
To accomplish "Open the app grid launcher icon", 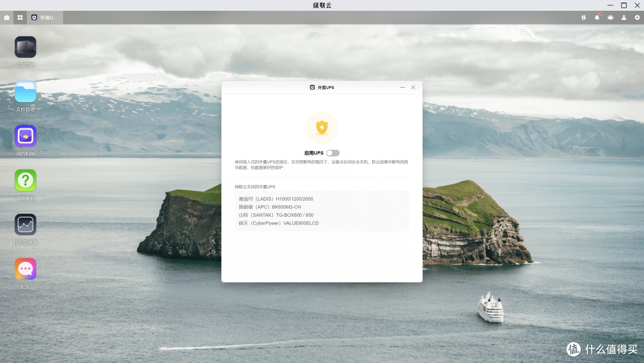I will click(20, 18).
